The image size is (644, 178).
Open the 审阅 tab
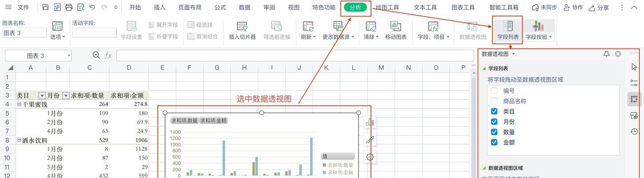269,8
